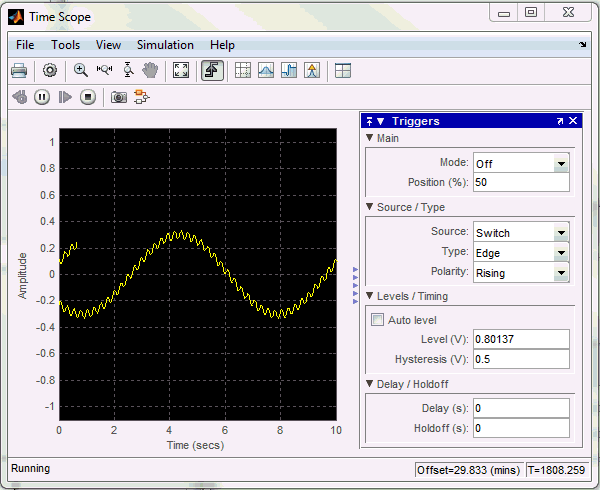Image resolution: width=600 pixels, height=490 pixels.
Task: Click the Layout grid icon
Action: tap(343, 70)
